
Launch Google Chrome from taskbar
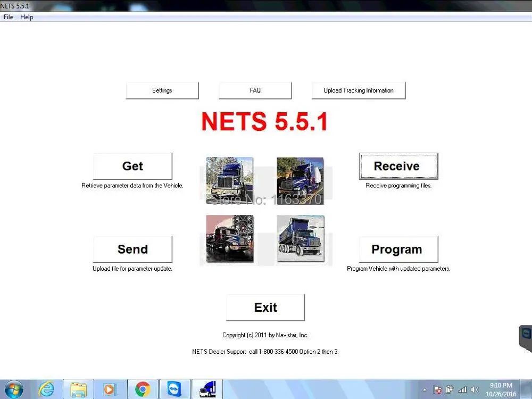pyautogui.click(x=143, y=389)
